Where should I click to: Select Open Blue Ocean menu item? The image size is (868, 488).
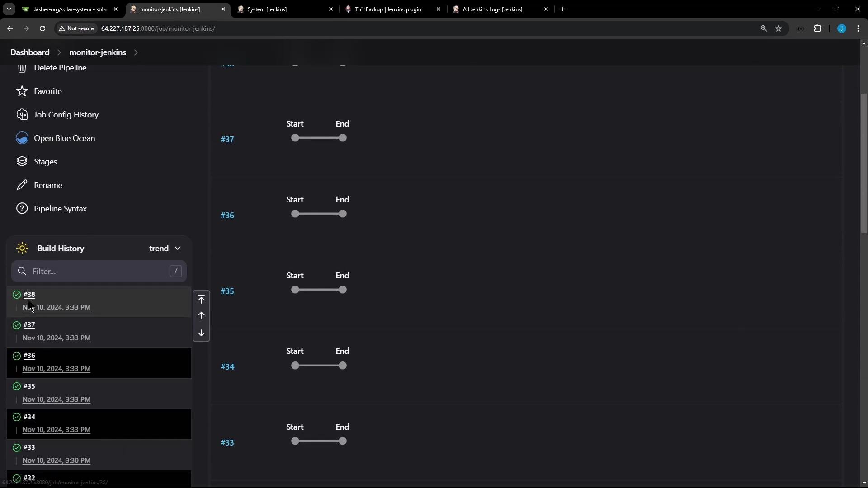point(64,138)
